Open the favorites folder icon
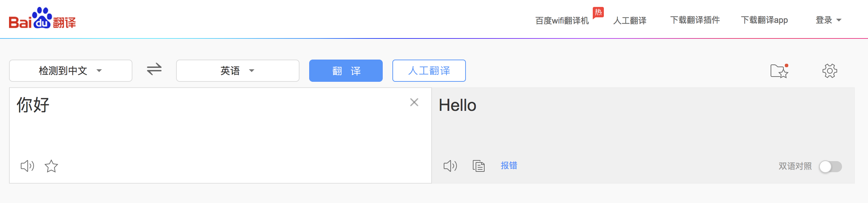Viewport: 868px width, 203px height. tap(780, 71)
